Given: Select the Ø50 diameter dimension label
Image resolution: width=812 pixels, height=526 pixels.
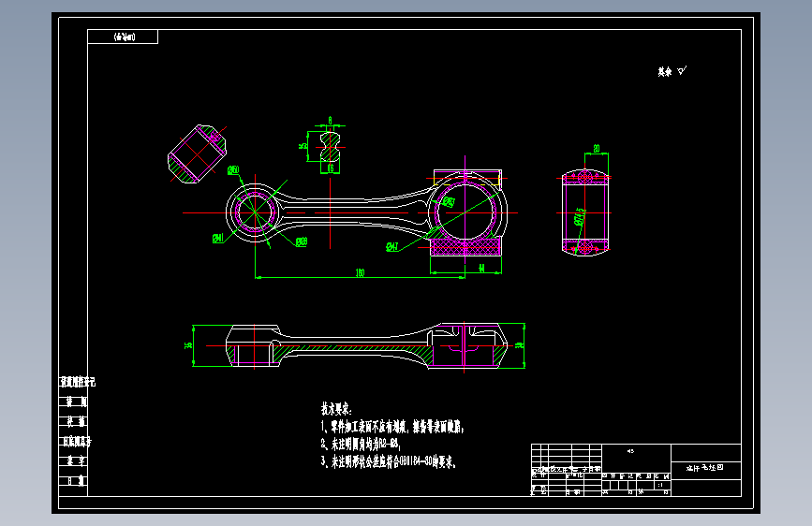Looking at the screenshot, I should pos(233,169).
